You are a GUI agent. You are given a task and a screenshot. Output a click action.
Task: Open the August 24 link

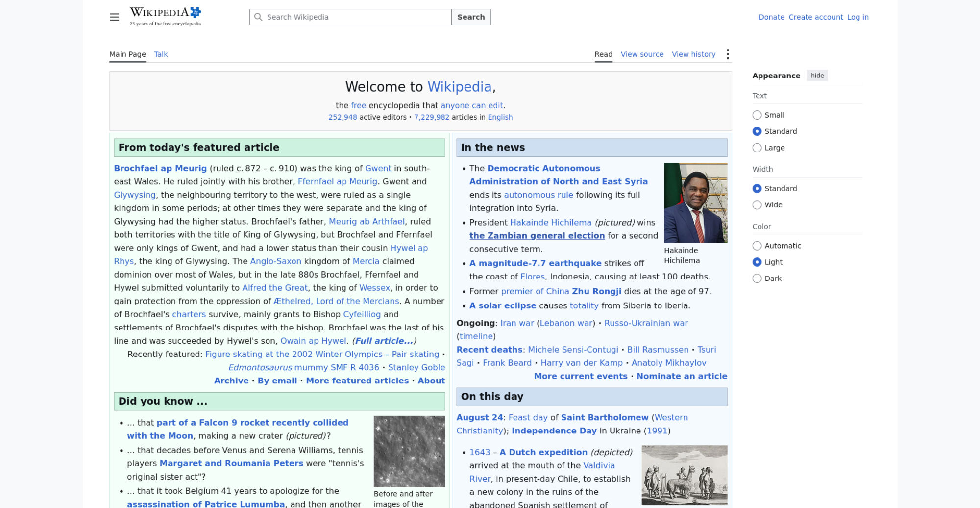pyautogui.click(x=480, y=417)
